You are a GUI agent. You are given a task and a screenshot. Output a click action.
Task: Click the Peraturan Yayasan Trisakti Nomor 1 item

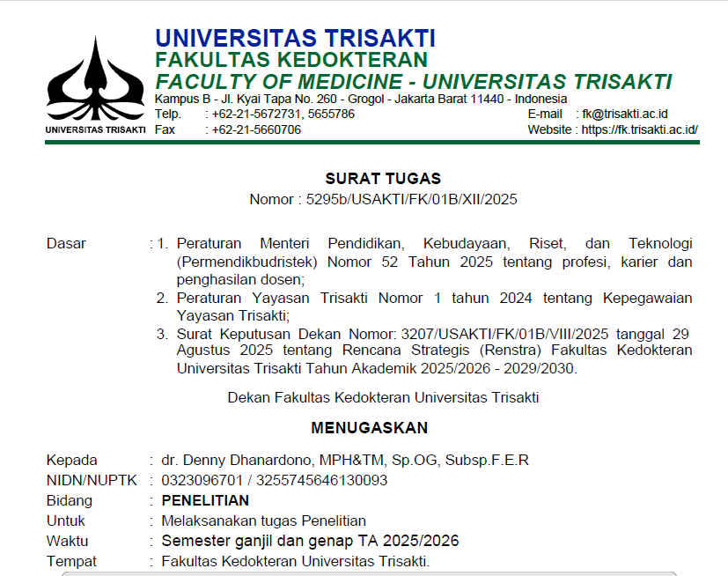[434, 306]
